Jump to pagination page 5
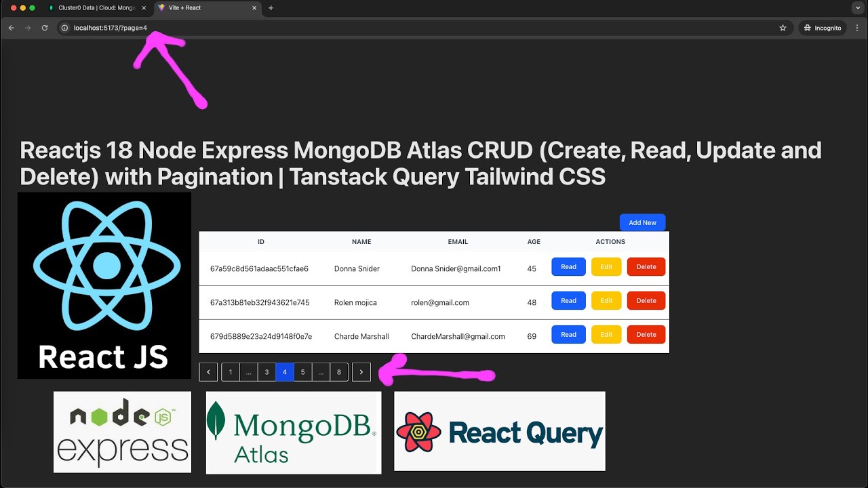 click(x=303, y=372)
